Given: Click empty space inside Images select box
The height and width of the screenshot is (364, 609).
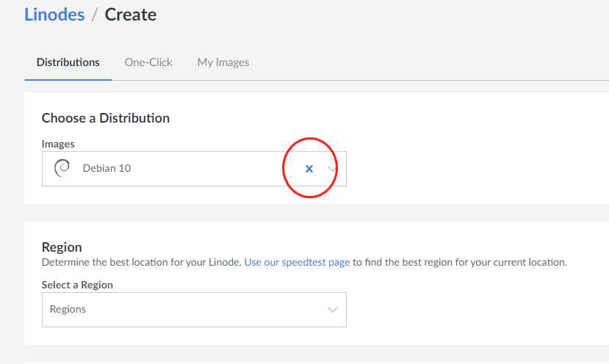Looking at the screenshot, I should pos(209,169).
